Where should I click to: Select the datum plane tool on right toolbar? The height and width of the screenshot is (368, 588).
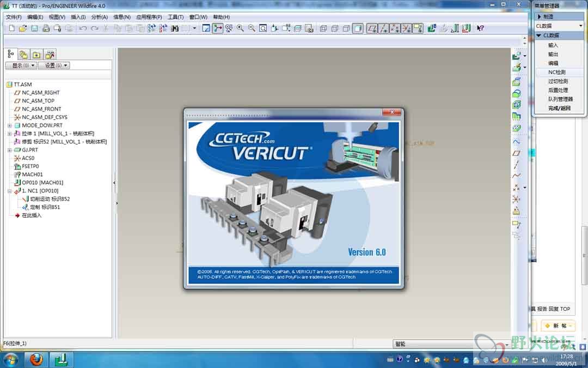516,153
